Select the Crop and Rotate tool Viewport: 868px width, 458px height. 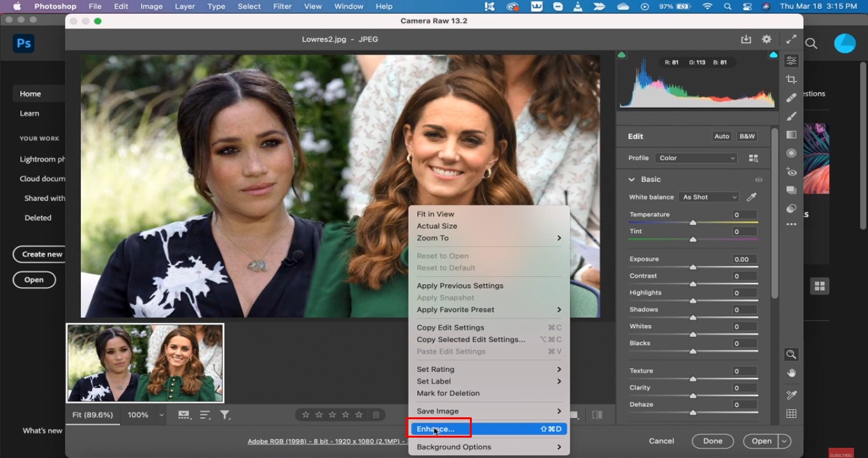click(x=791, y=80)
